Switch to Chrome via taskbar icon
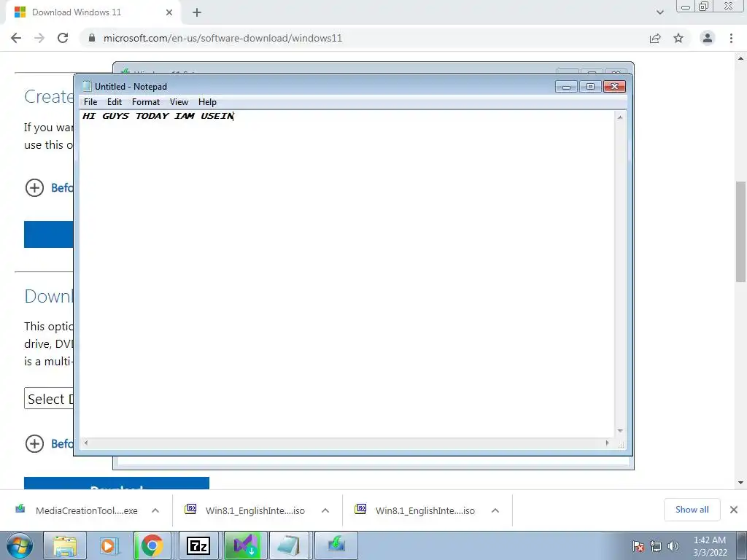The width and height of the screenshot is (747, 560). coord(152,545)
